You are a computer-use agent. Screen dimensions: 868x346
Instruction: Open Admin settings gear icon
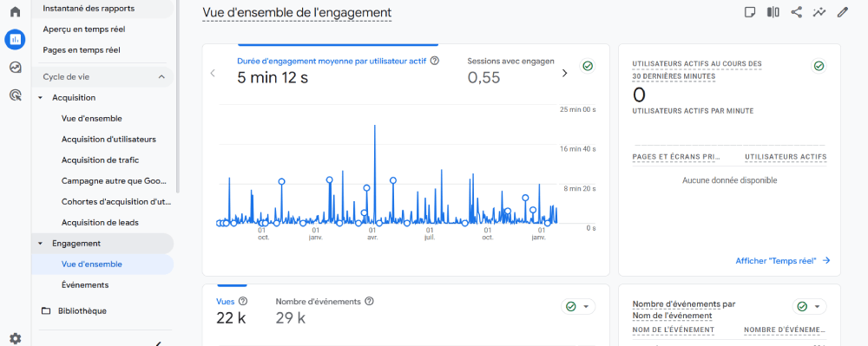coord(15,338)
